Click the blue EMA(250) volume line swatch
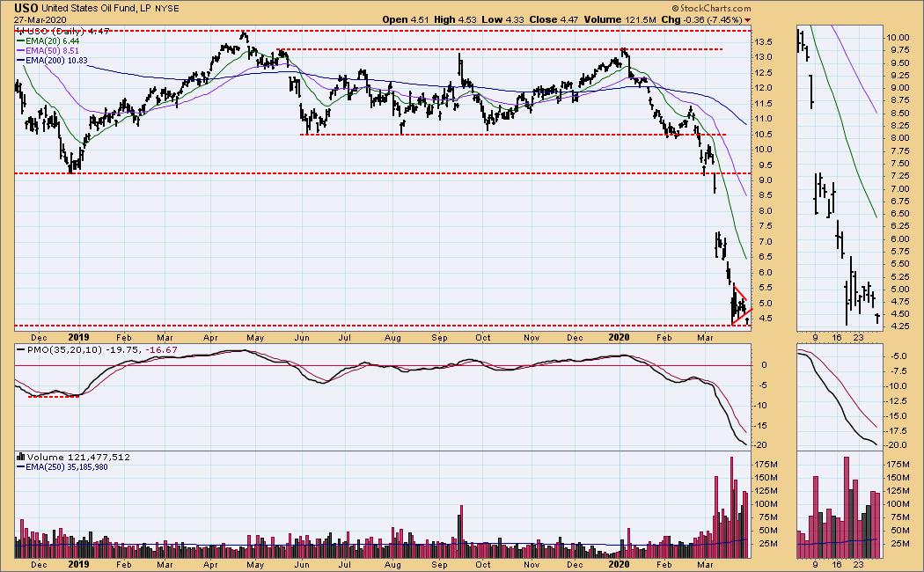 click(20, 466)
